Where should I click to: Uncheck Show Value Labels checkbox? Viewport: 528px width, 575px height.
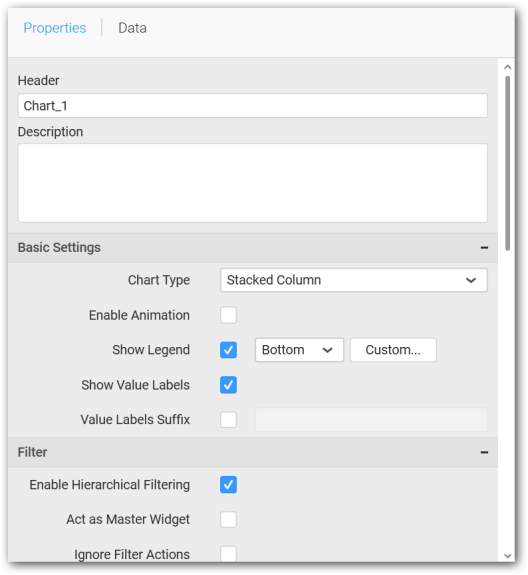pos(228,385)
